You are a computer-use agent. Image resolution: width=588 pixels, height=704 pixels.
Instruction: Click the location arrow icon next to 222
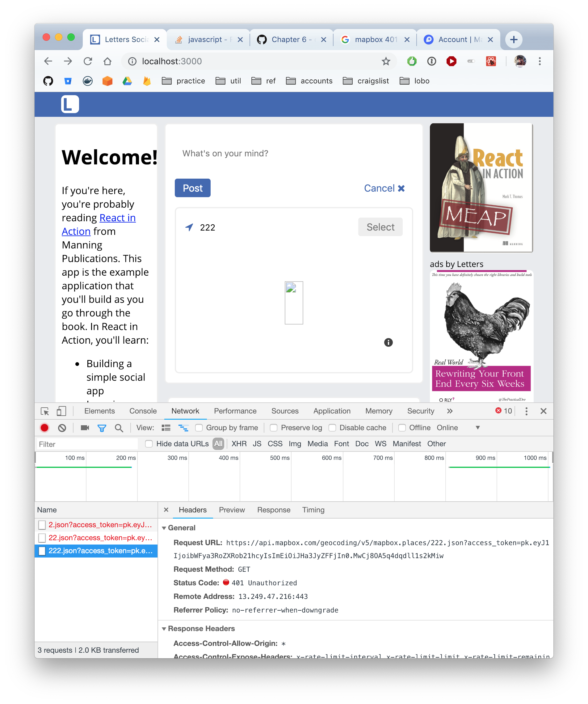point(189,227)
